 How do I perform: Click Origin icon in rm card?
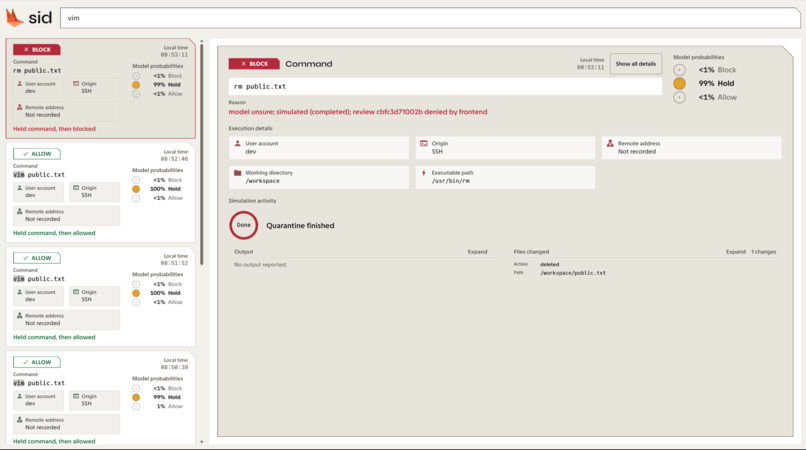[76, 83]
